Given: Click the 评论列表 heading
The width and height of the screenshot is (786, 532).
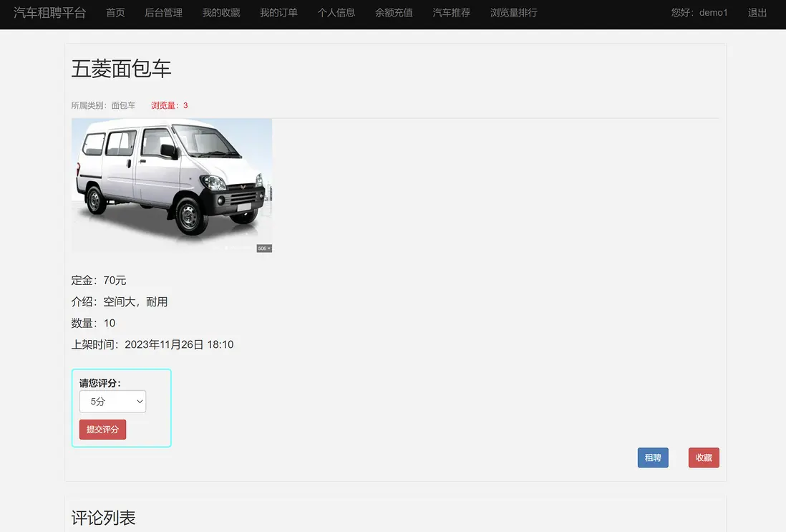Looking at the screenshot, I should click(103, 518).
